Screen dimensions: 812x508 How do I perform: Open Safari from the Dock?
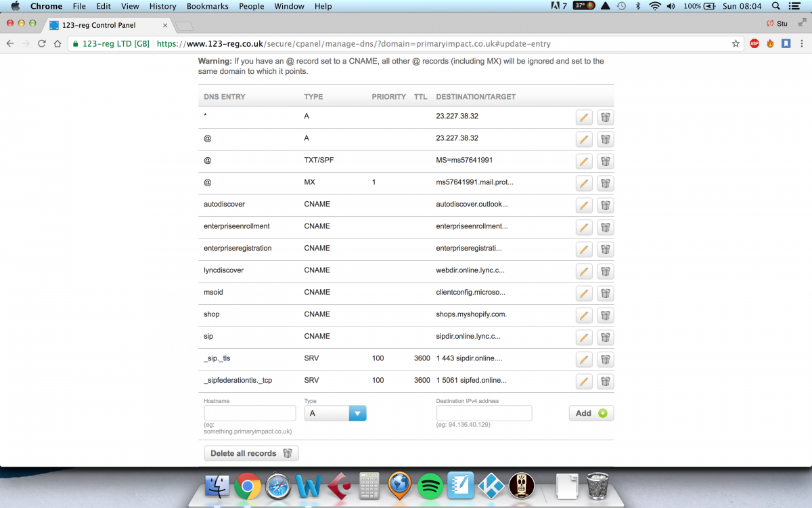coord(278,486)
